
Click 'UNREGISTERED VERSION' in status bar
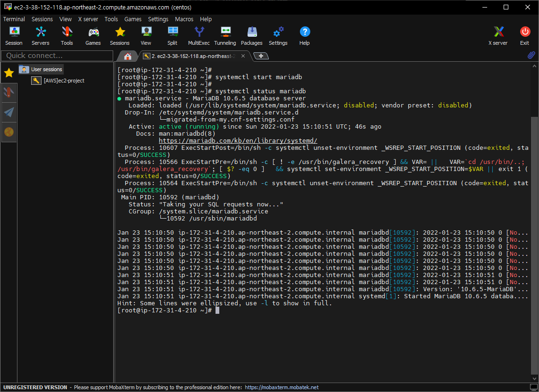[x=35, y=387]
